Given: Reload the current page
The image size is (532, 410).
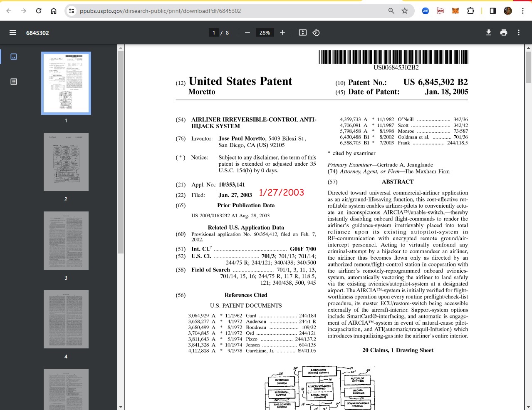Looking at the screenshot, I should click(39, 11).
